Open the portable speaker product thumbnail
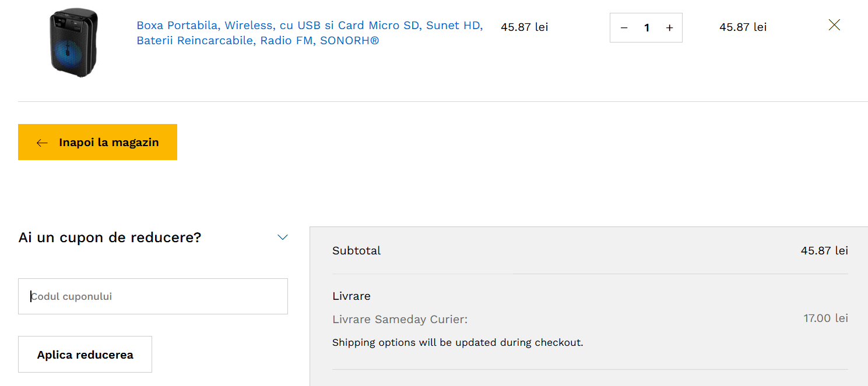 coord(73,43)
